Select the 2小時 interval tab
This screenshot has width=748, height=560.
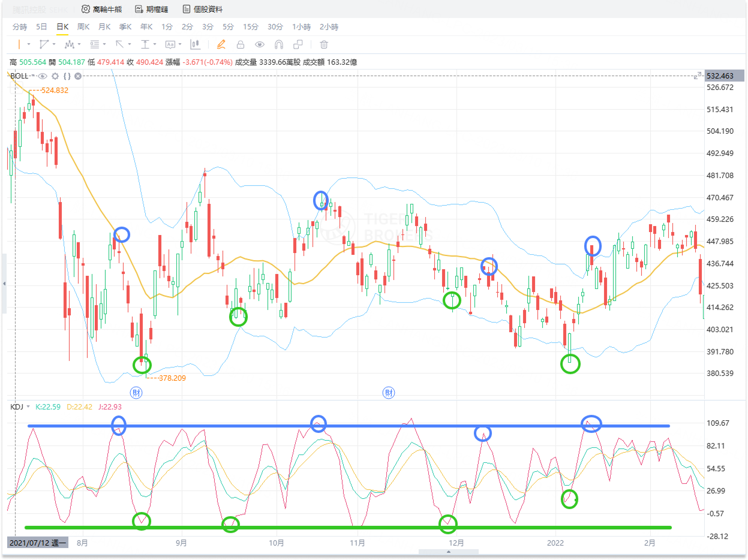[x=329, y=27]
